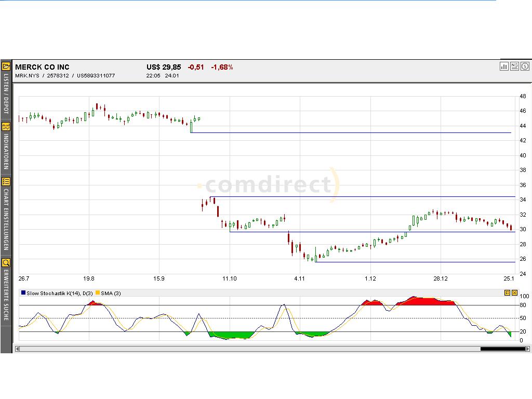Open the Erweiterte Suche magnifier icon
This screenshot has width=532, height=399.
coord(6,263)
